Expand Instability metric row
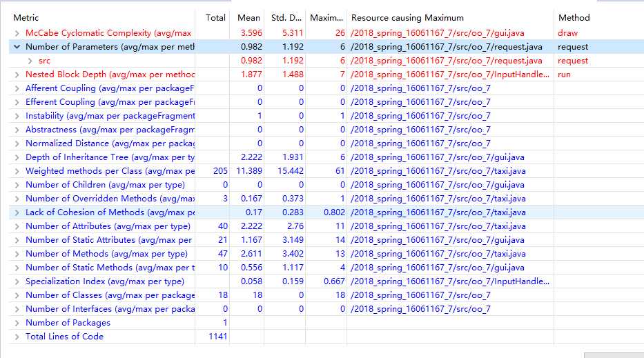 click(x=17, y=116)
